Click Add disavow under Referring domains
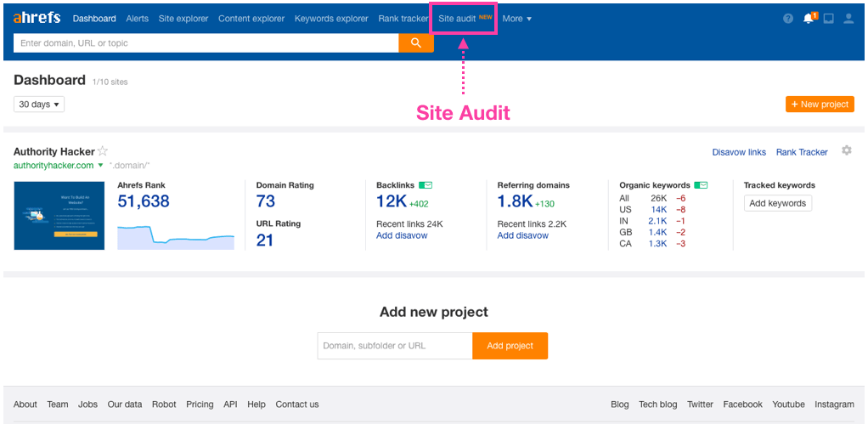 point(523,235)
